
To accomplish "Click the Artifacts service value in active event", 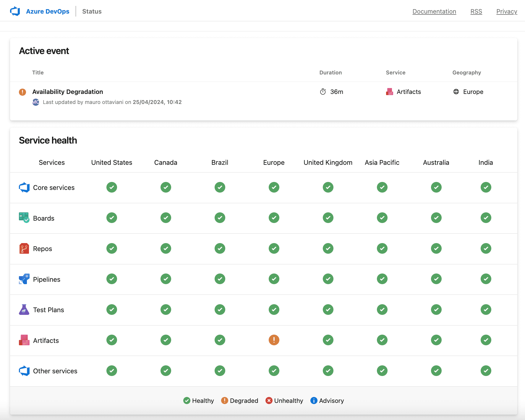I will click(409, 92).
